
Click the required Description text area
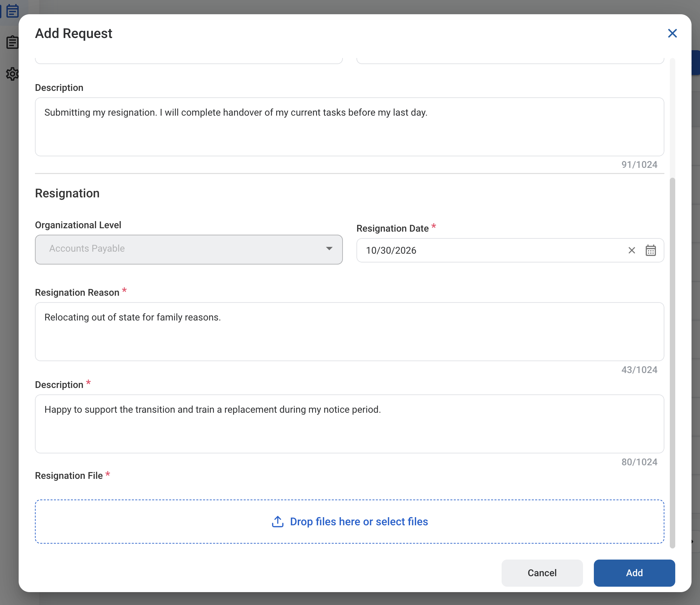pos(349,424)
